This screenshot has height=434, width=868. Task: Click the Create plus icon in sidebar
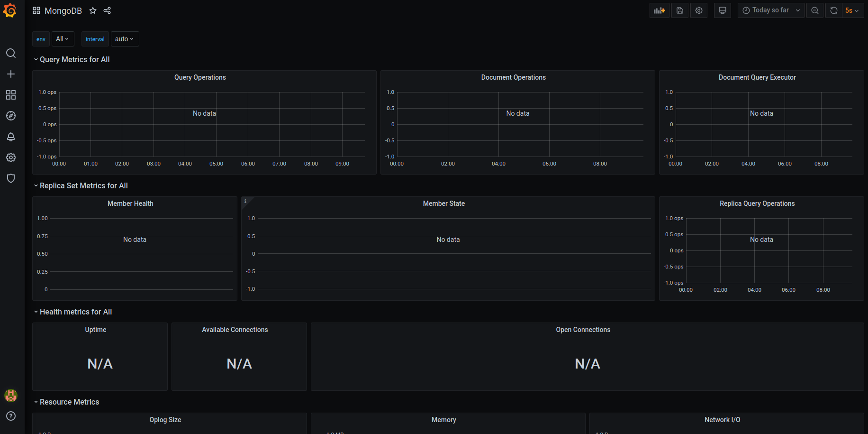(11, 74)
